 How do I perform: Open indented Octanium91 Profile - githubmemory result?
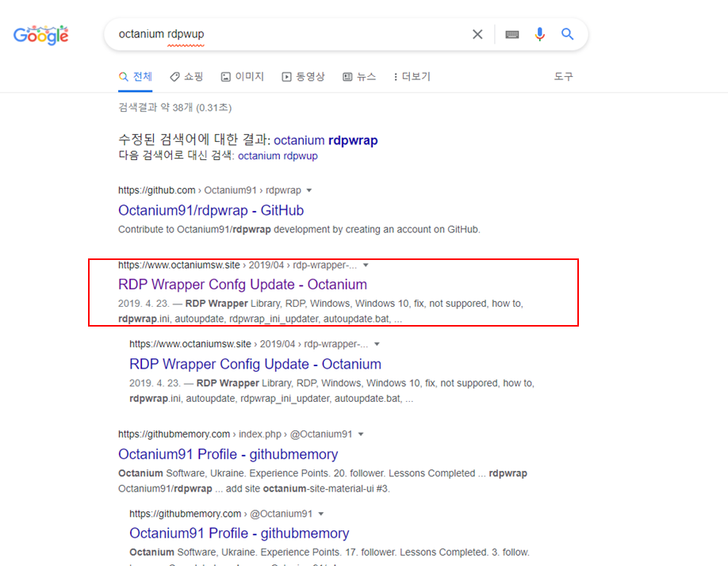coord(239,533)
